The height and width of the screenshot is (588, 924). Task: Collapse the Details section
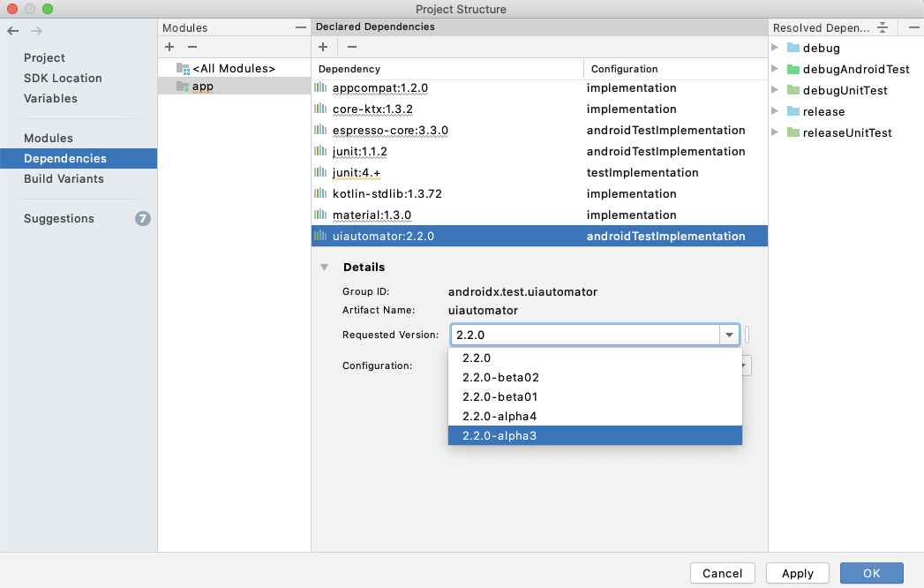coord(325,267)
